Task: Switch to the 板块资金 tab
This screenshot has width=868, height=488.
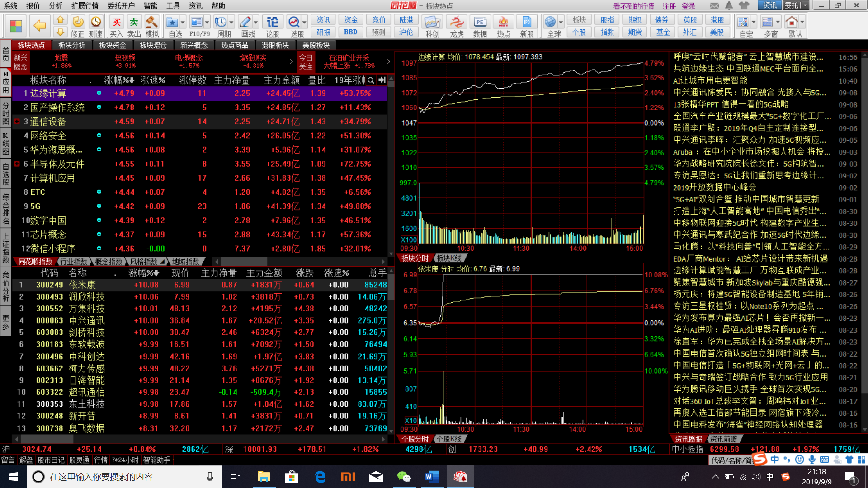Action: [113, 45]
